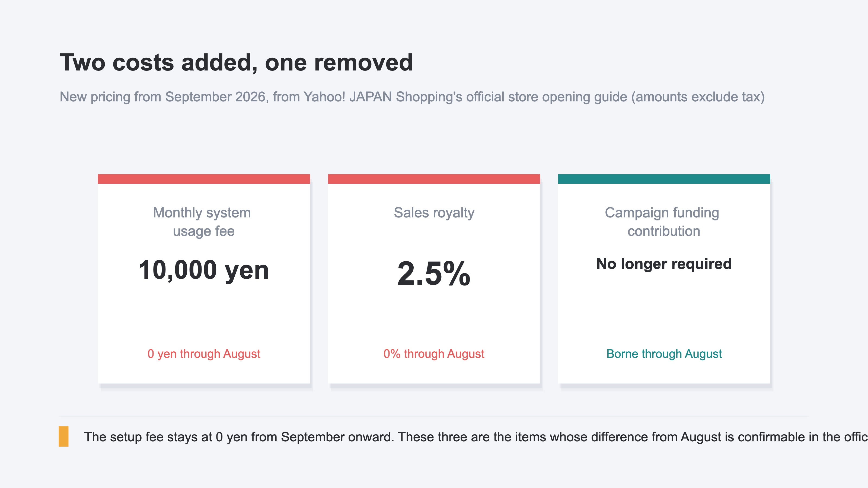Screen dimensions: 868x488
Task: Select the footer sentence about the setup fee
Action: [476, 437]
